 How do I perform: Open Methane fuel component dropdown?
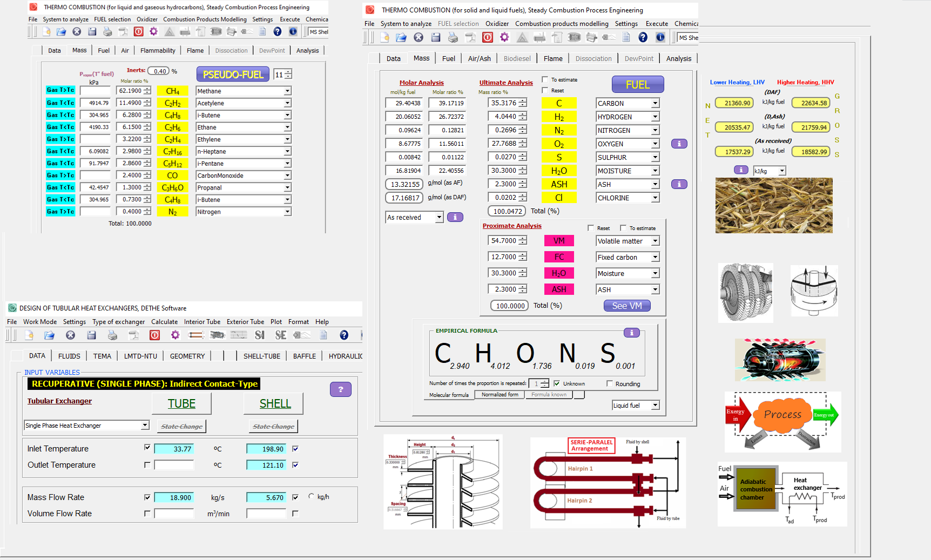pyautogui.click(x=287, y=91)
